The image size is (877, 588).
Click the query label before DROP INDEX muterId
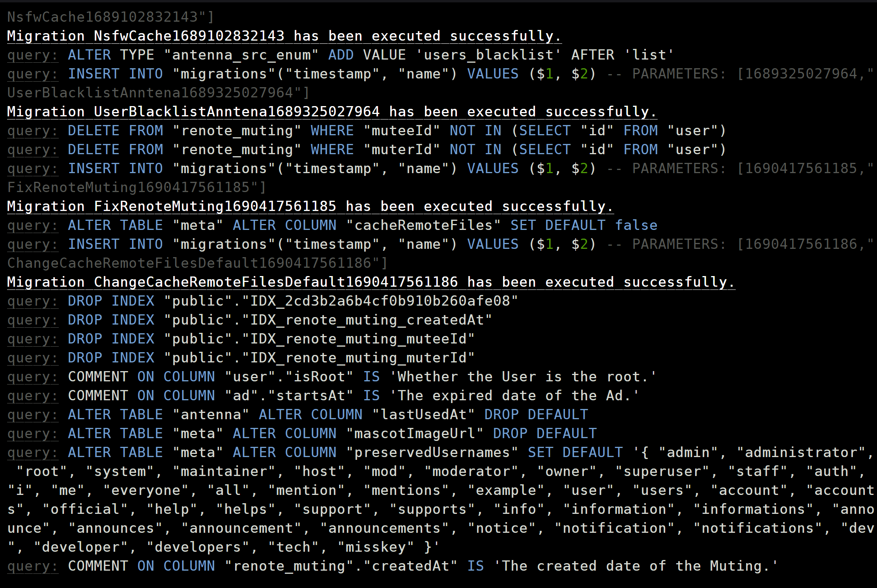coord(33,358)
